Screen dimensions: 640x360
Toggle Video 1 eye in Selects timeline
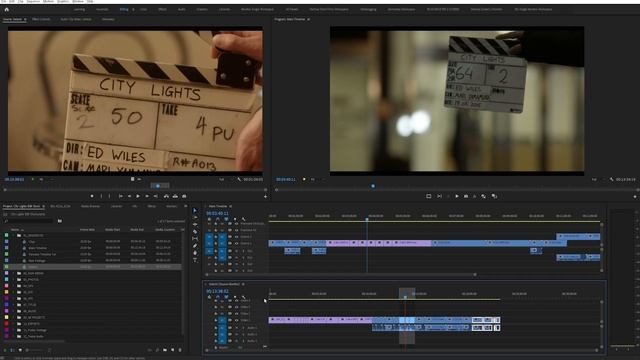(x=236, y=320)
